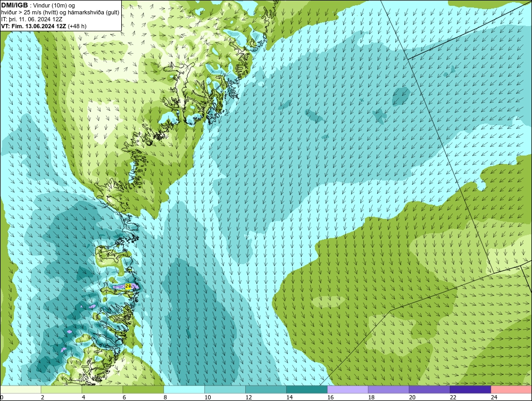Click the DMI/IGB title text
532x401 pixels.
(x=14, y=5)
